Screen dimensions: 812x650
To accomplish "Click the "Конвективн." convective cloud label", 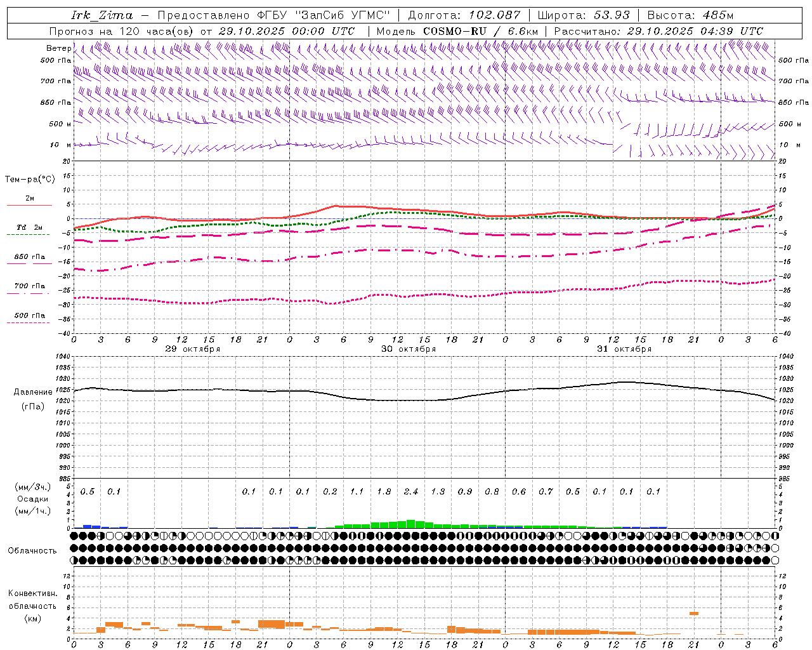I will click(32, 594).
